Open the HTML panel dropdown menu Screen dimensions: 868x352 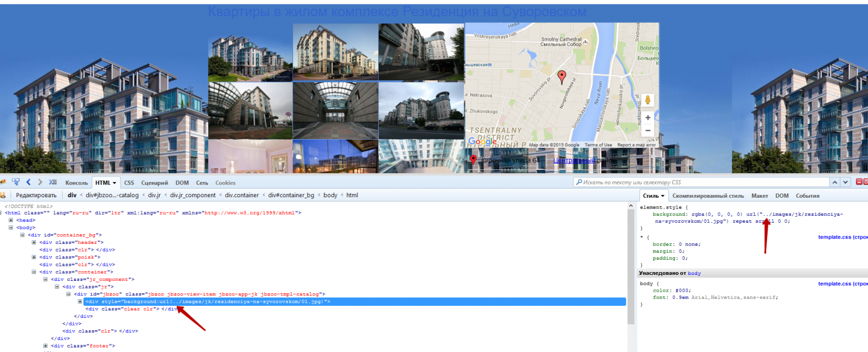[114, 183]
